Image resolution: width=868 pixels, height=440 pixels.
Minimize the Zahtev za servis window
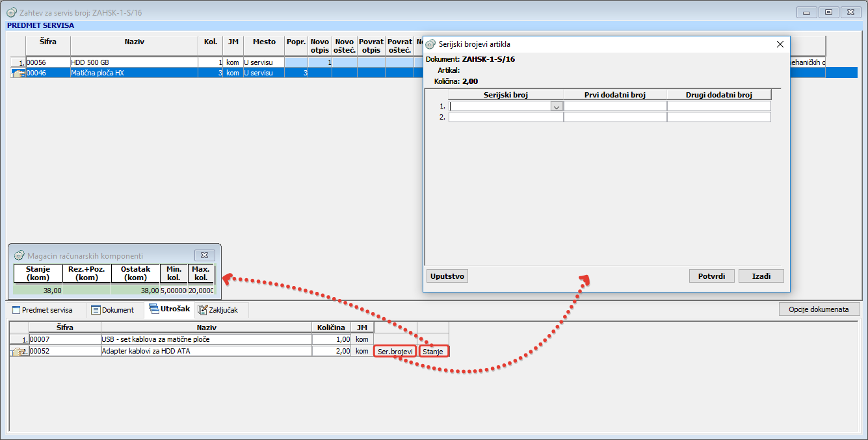[807, 12]
